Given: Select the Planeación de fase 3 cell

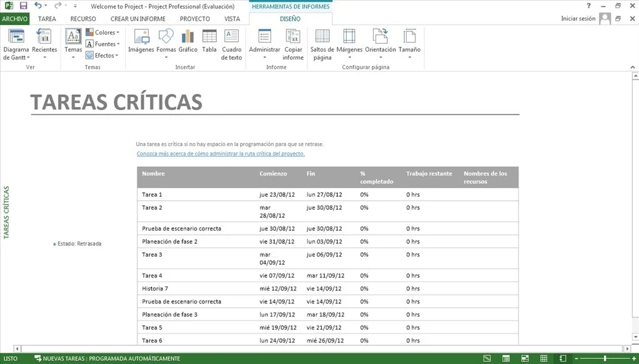Looking at the screenshot, I should click(169, 314).
